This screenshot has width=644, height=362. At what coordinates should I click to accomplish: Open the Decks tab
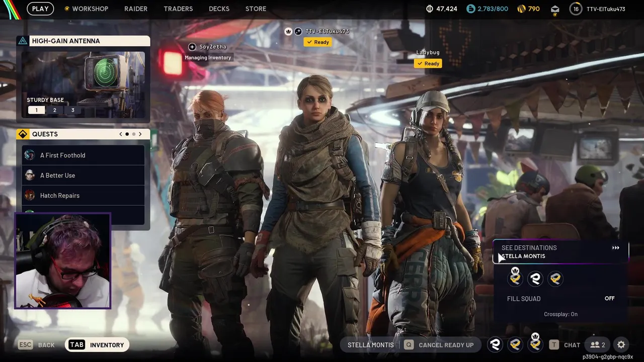coord(219,9)
